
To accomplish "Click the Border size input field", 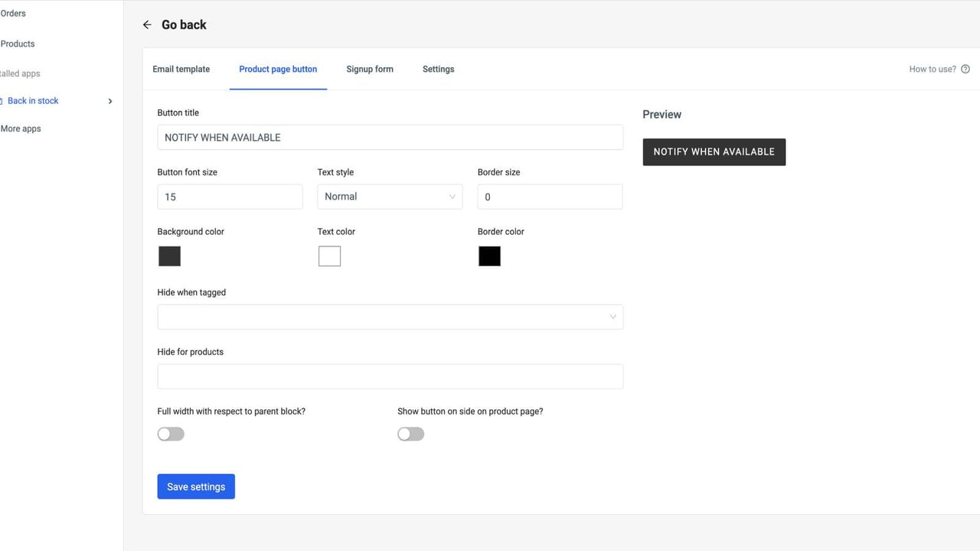I will 550,197.
